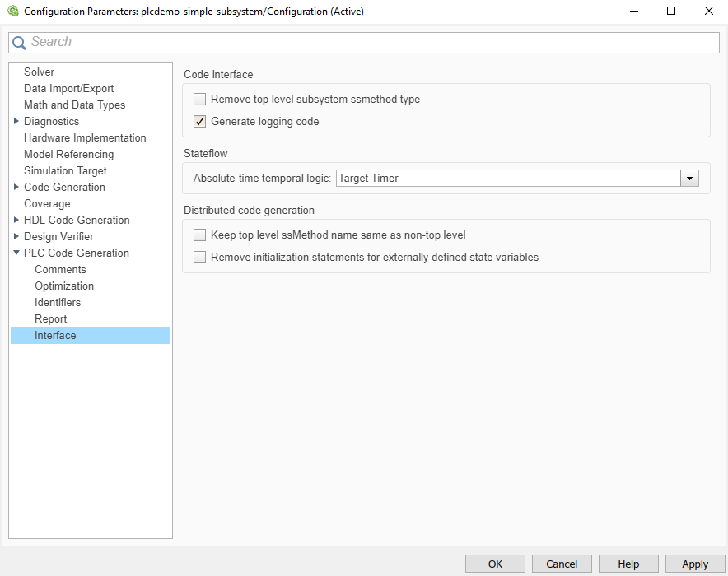Click the Configuration Parameters title bar icon

click(x=12, y=12)
